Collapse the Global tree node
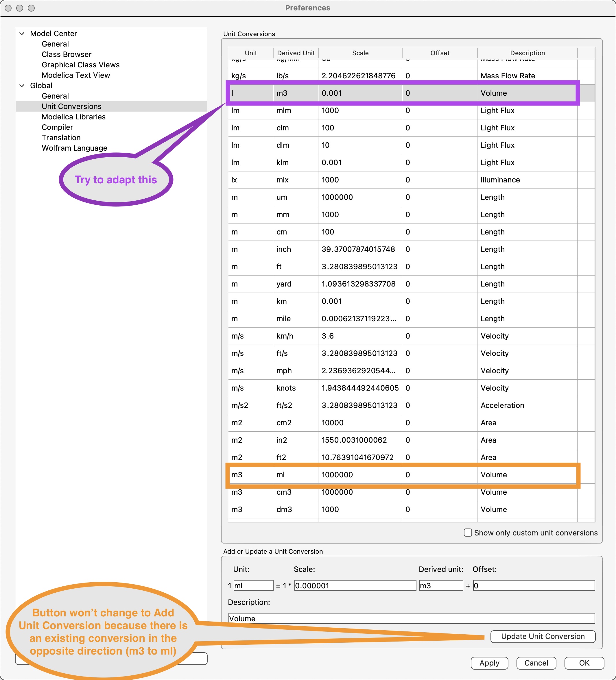This screenshot has height=680, width=616. [x=22, y=86]
